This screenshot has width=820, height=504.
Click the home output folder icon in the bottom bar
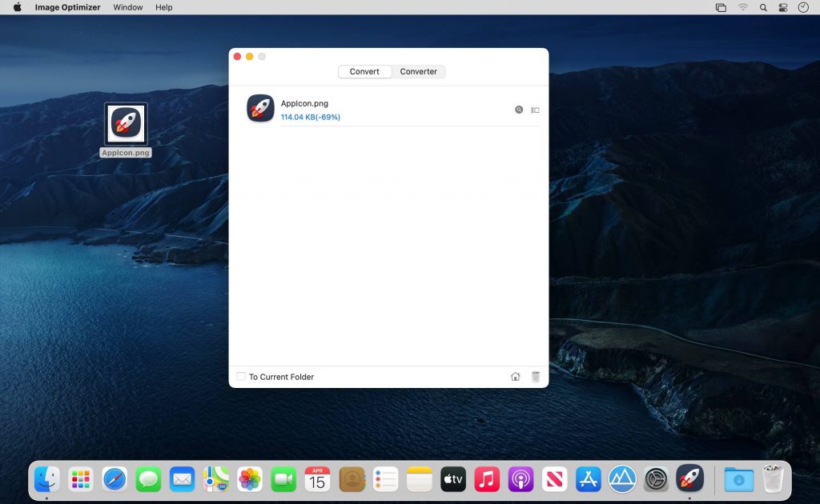point(517,376)
